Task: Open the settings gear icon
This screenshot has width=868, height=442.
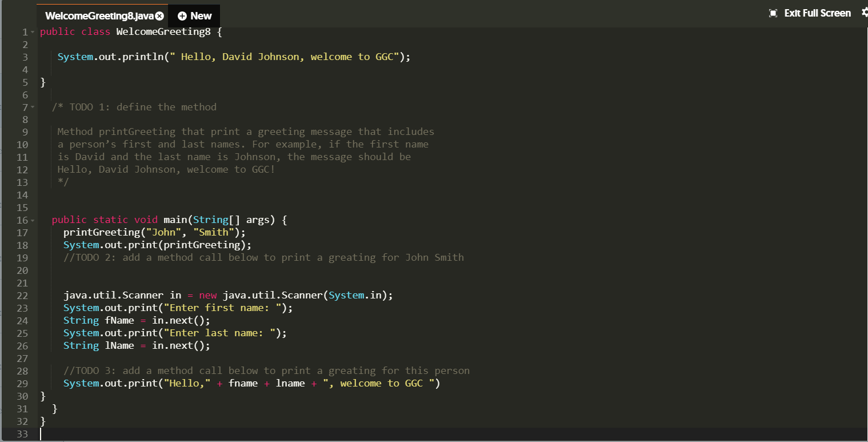Action: tap(865, 13)
